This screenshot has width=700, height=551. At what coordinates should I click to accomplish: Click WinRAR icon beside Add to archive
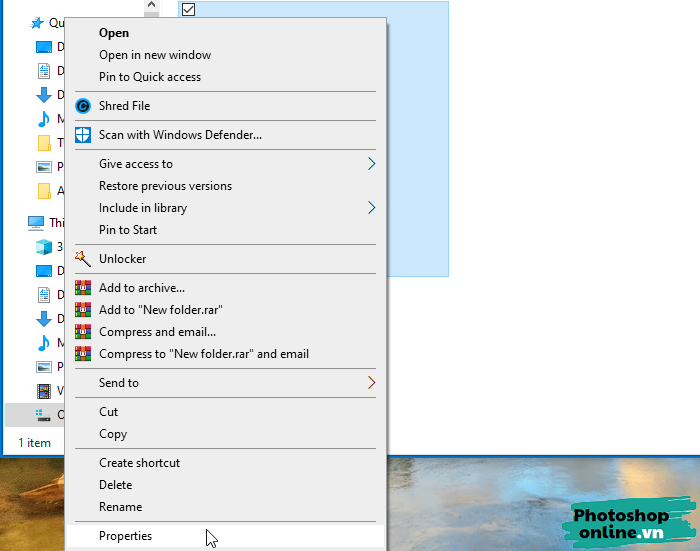[x=83, y=288]
